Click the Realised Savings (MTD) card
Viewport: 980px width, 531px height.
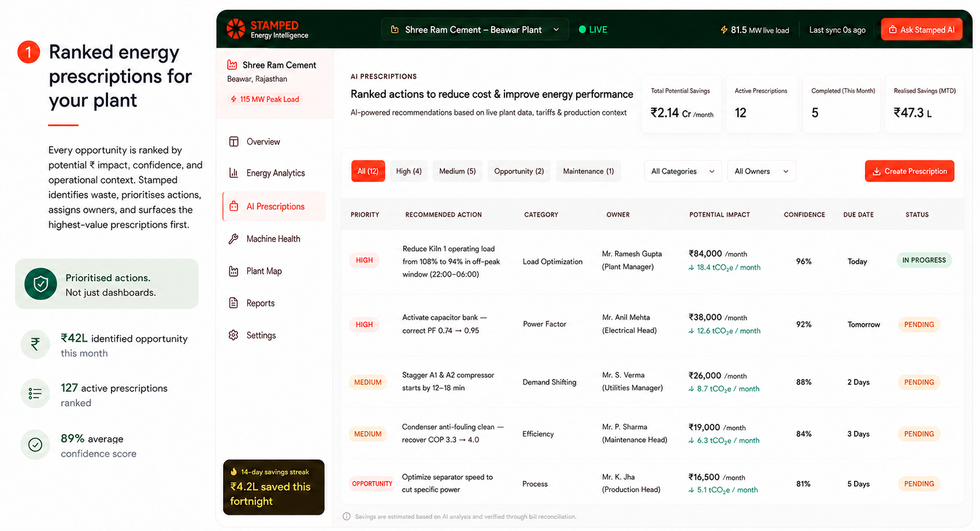click(924, 104)
